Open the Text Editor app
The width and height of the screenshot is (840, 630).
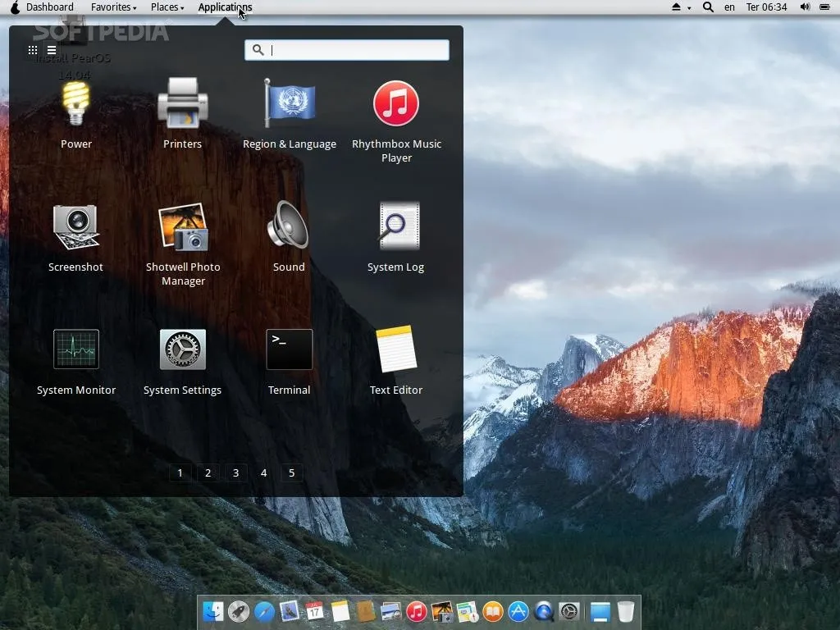coord(396,350)
